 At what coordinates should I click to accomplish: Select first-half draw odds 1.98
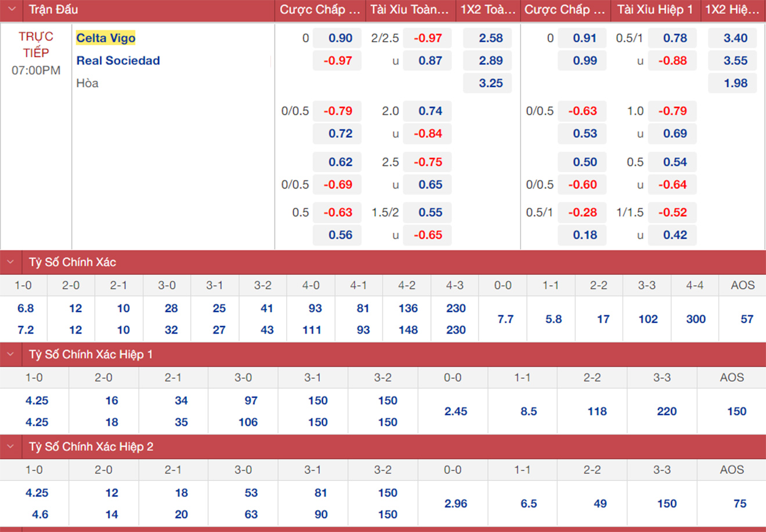pyautogui.click(x=735, y=84)
